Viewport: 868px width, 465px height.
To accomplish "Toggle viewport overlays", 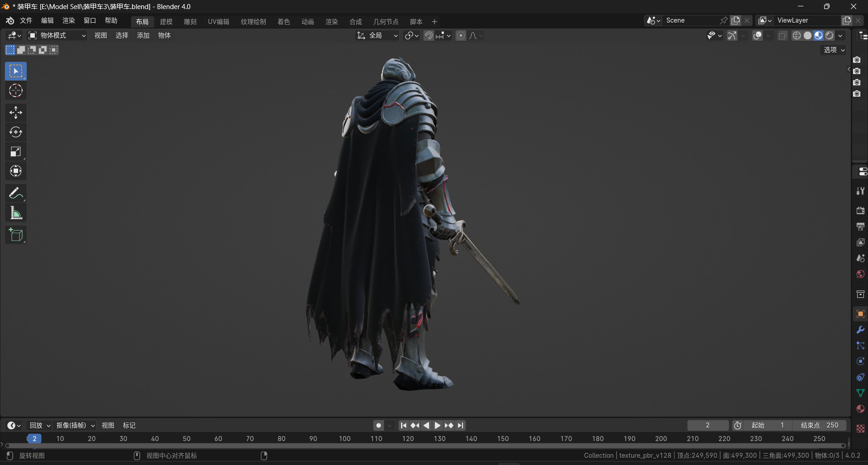I will pyautogui.click(x=758, y=36).
